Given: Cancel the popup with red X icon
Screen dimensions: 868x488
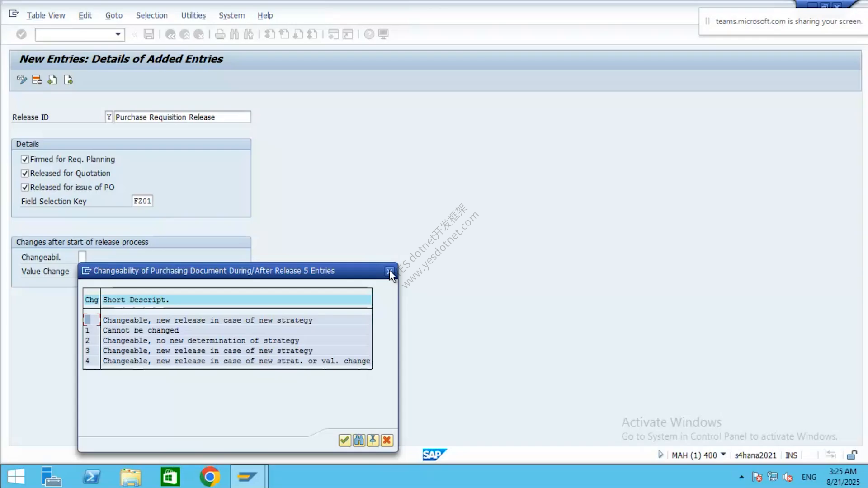Looking at the screenshot, I should click(387, 440).
